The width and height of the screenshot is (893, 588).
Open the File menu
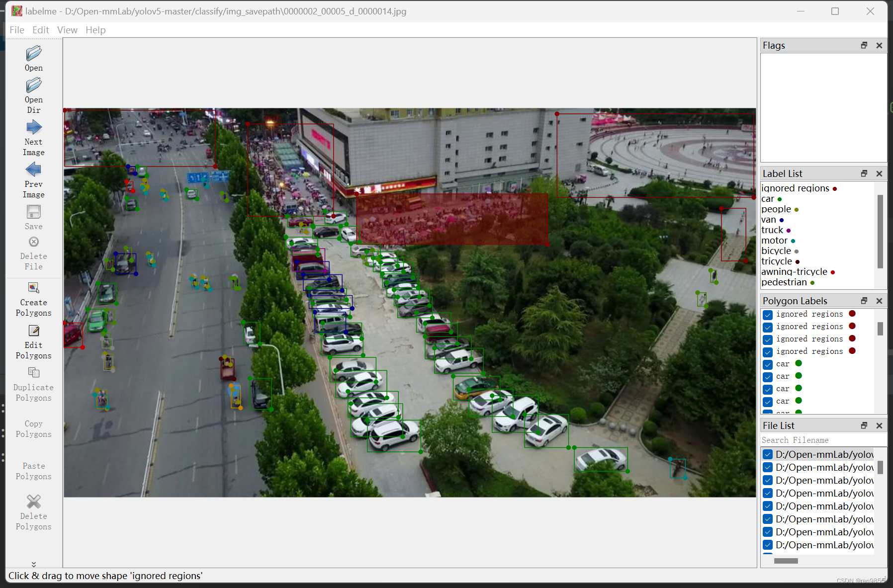(16, 30)
